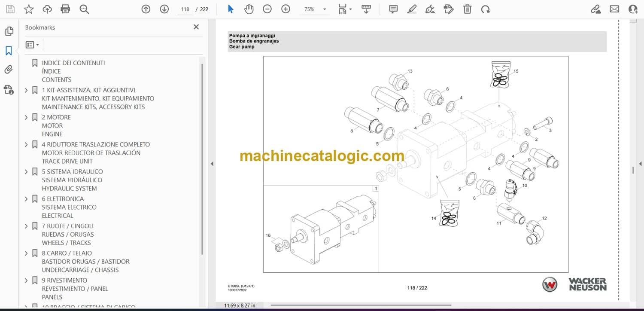
Task: Go to next page arrow
Action: pyautogui.click(x=164, y=9)
